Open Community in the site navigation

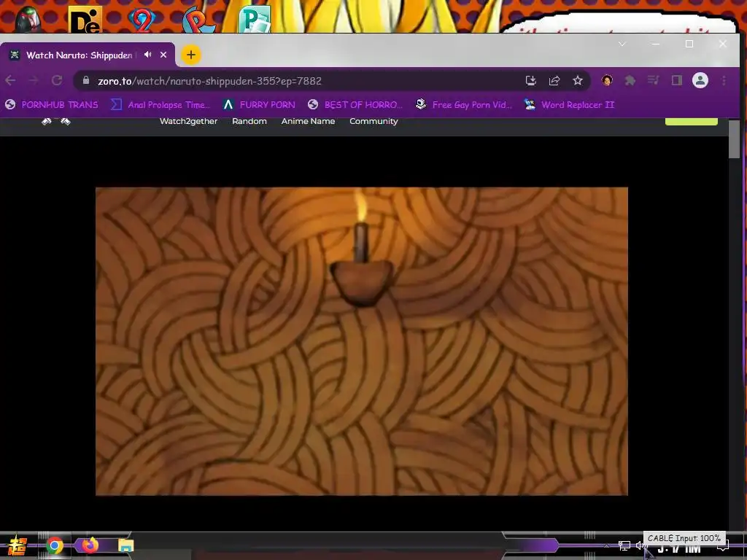click(373, 121)
